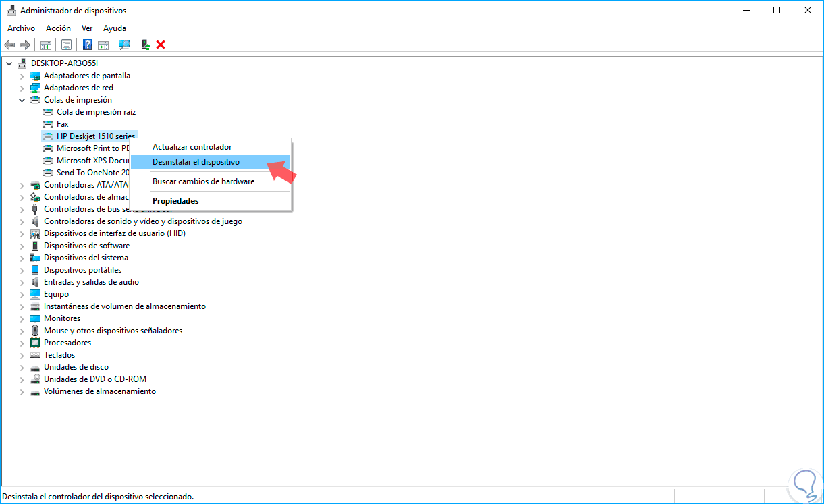Open the Properties toolbar icon
The image size is (824, 504).
(x=67, y=45)
